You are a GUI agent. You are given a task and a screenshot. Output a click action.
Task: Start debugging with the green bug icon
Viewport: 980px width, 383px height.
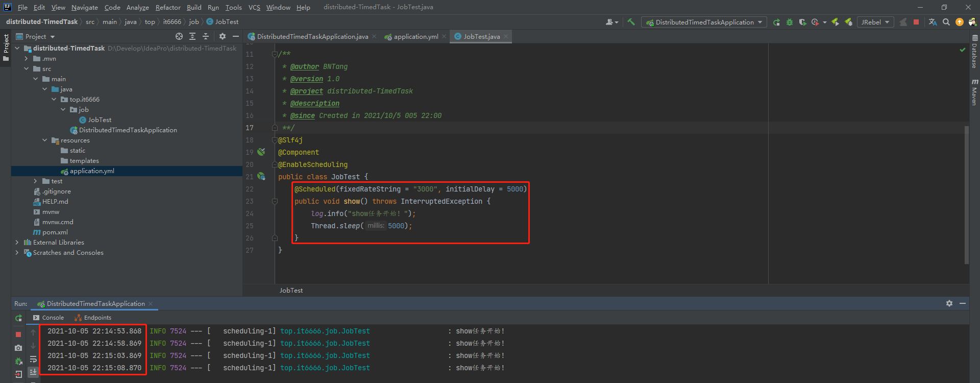click(790, 22)
